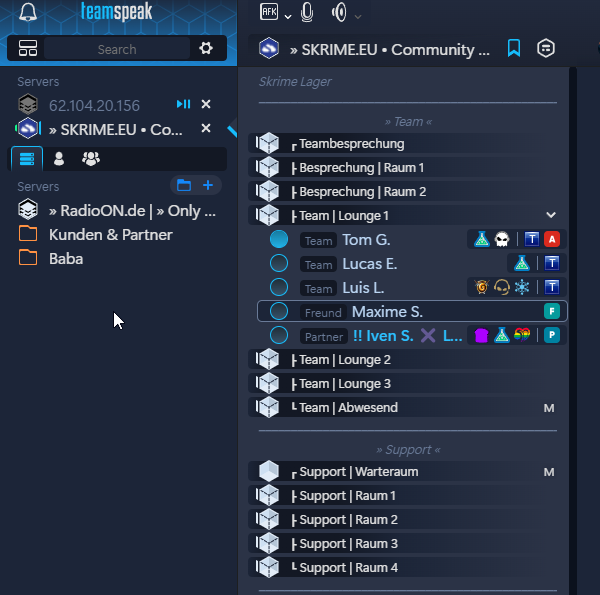
Task: Open the Kunden & Partner bookmark folder
Action: (110, 234)
